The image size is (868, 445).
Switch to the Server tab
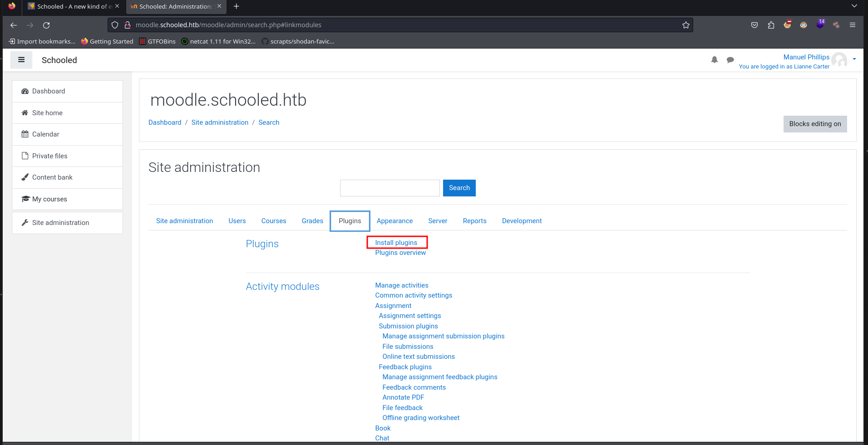tap(438, 221)
